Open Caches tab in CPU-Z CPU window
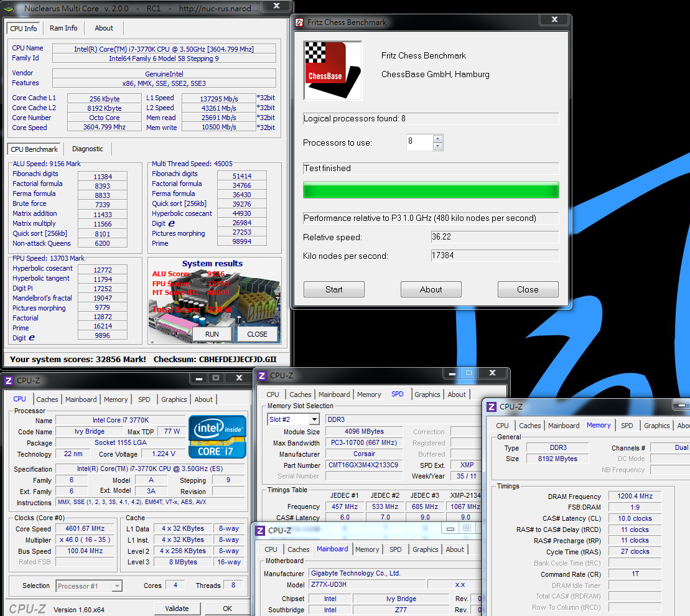The height and width of the screenshot is (616, 690). click(47, 399)
